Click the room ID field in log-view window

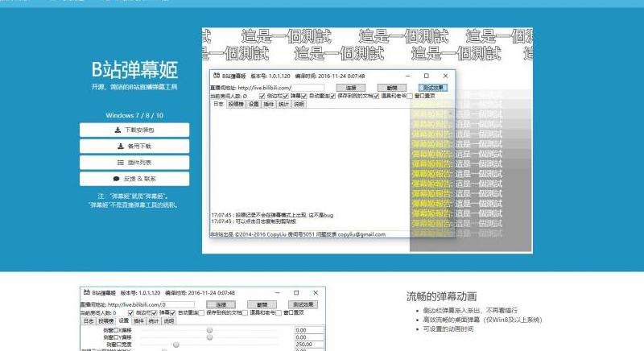[308, 88]
